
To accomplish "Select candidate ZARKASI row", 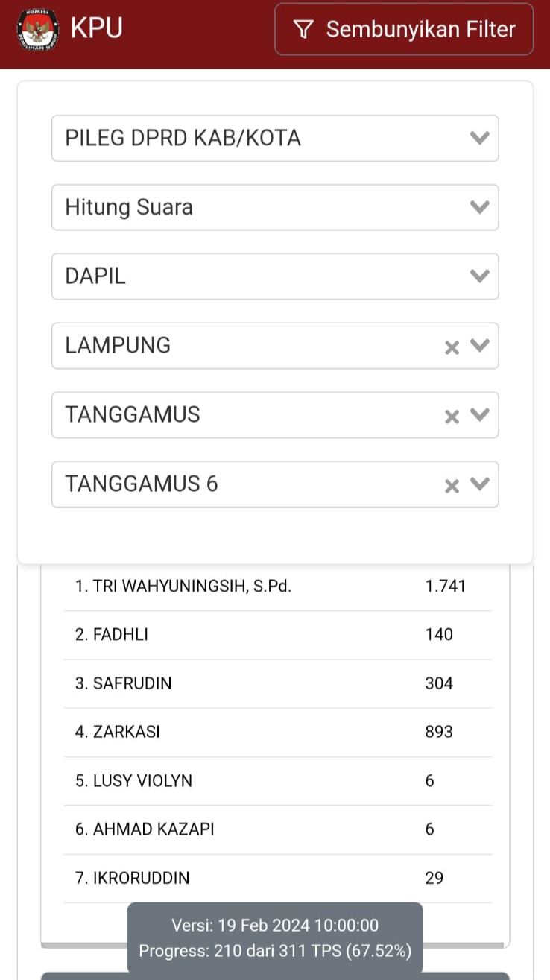I will click(277, 732).
